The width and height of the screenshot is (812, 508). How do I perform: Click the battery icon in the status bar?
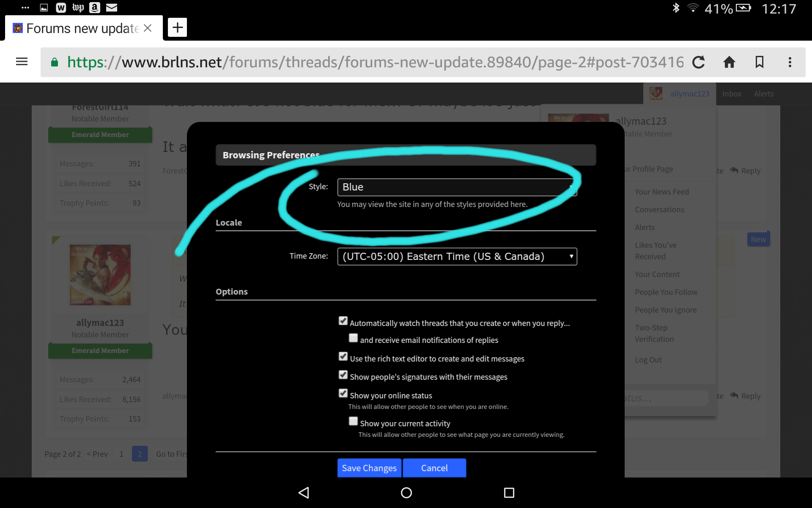(743, 8)
